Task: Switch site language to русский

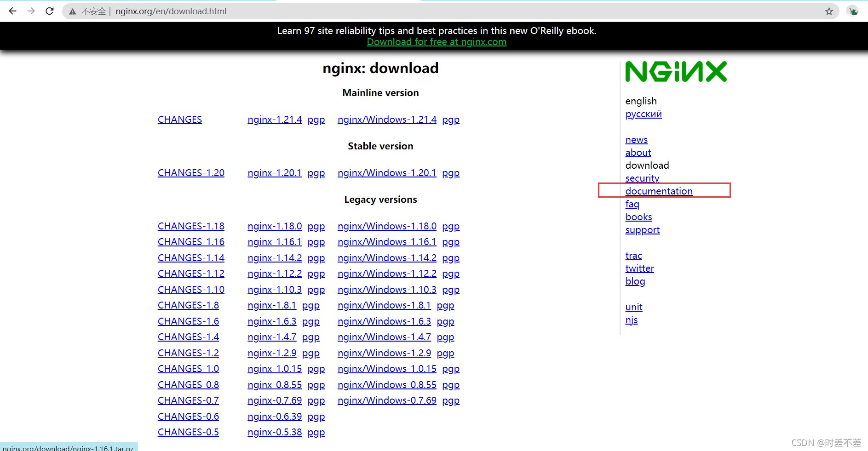Action: 644,114
